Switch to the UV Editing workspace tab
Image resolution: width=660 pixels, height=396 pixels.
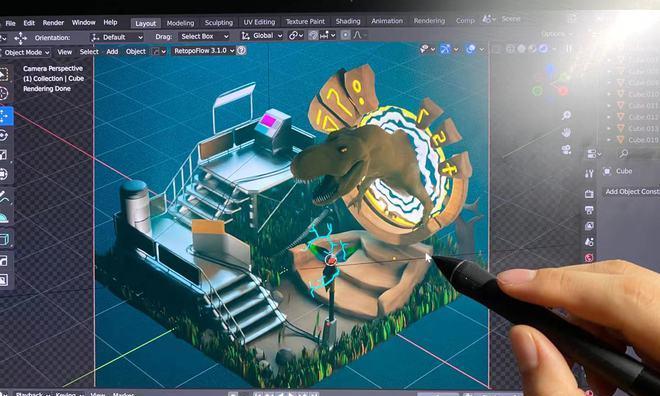point(259,22)
